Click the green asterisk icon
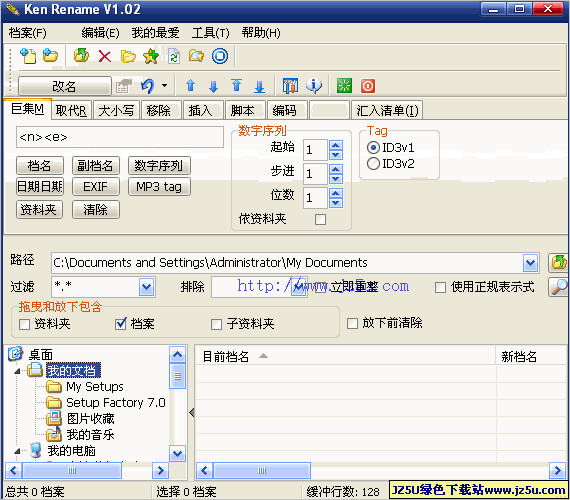 click(344, 86)
